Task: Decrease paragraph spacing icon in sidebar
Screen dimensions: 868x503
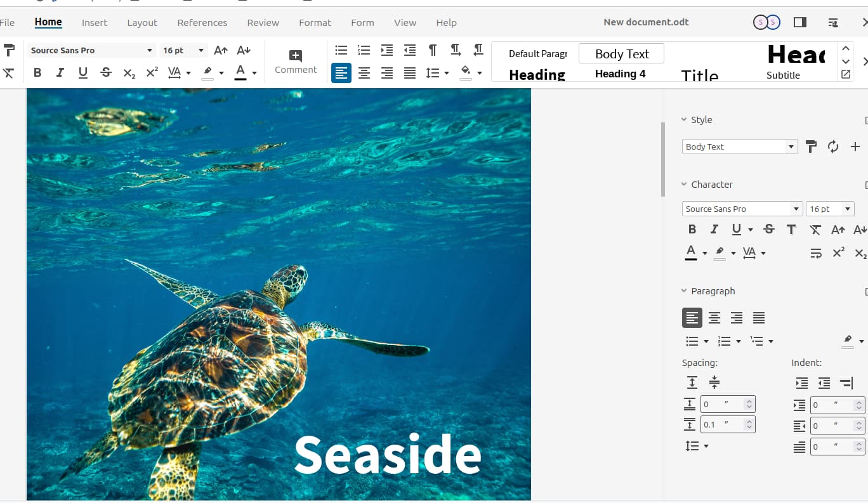Action: [x=714, y=382]
